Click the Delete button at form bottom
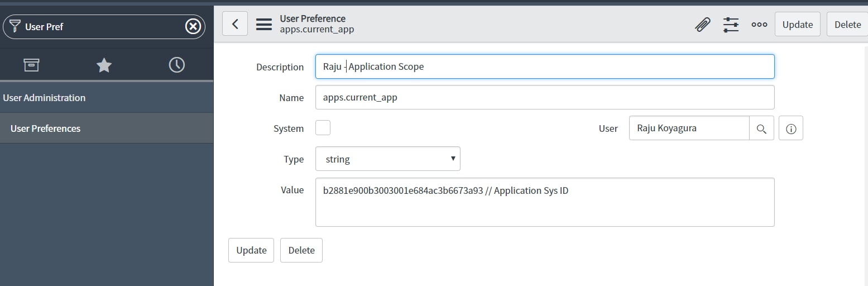Image resolution: width=868 pixels, height=286 pixels. point(301,250)
